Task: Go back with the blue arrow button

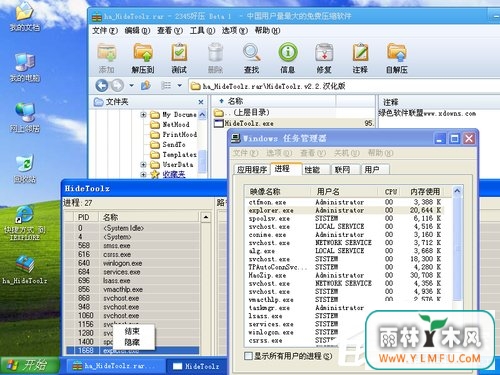Action: pyautogui.click(x=102, y=86)
